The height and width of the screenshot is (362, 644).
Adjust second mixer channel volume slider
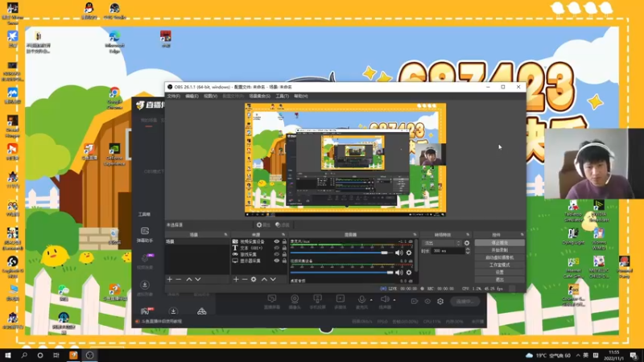341,273
